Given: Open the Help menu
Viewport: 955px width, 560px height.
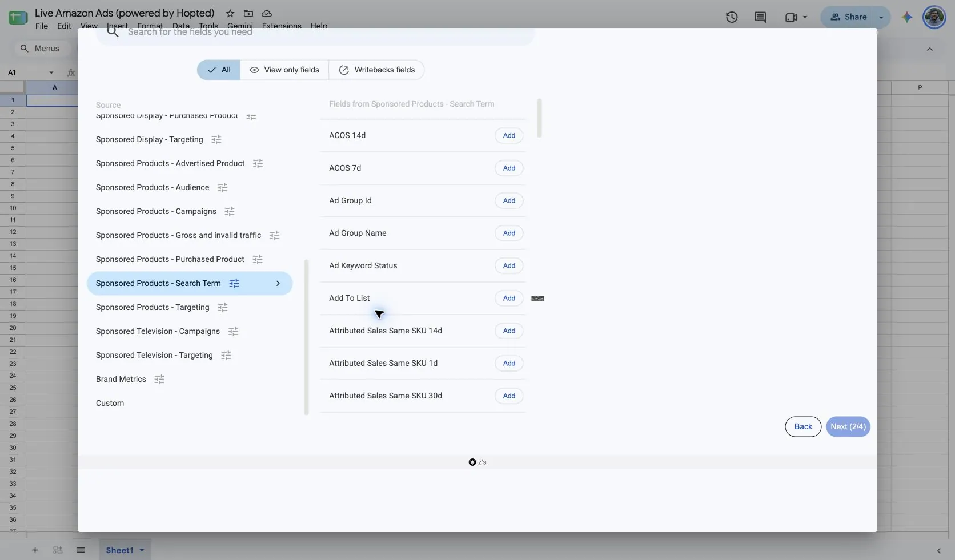Looking at the screenshot, I should [319, 26].
